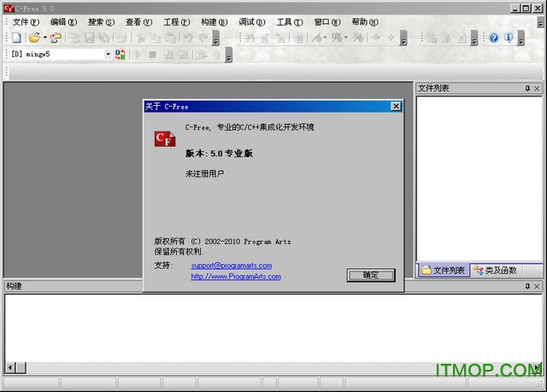Click the open project icon

pos(56,38)
